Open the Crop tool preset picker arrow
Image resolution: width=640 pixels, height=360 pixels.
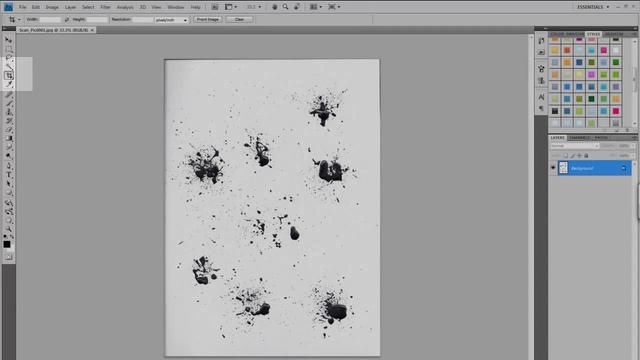point(19,20)
